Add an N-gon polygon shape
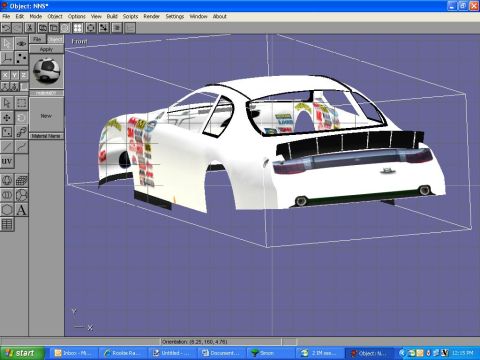This screenshot has height=360, width=480. (7, 210)
